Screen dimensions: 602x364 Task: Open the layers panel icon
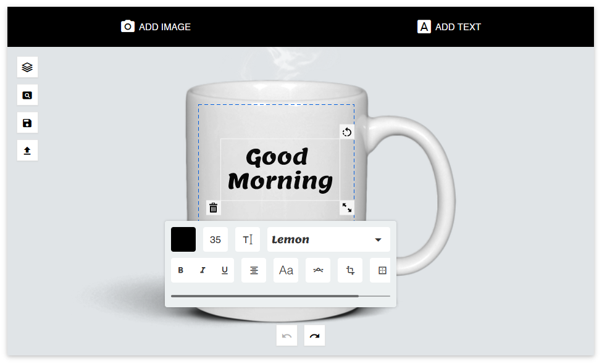[x=27, y=67]
